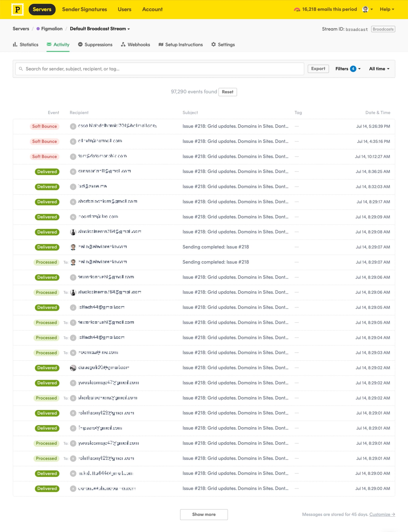The image size is (408, 532).
Task: Click the Servers breadcrumb link
Action: (x=21, y=29)
